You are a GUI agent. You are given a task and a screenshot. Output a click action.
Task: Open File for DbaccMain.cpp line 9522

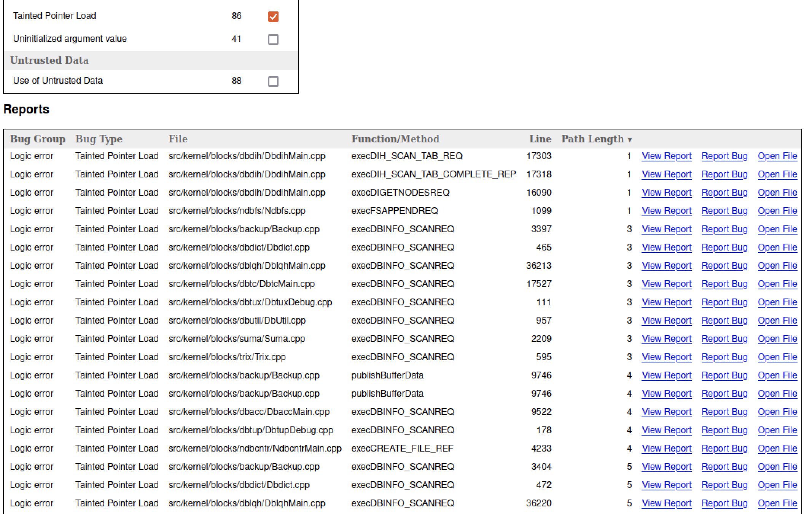point(777,412)
